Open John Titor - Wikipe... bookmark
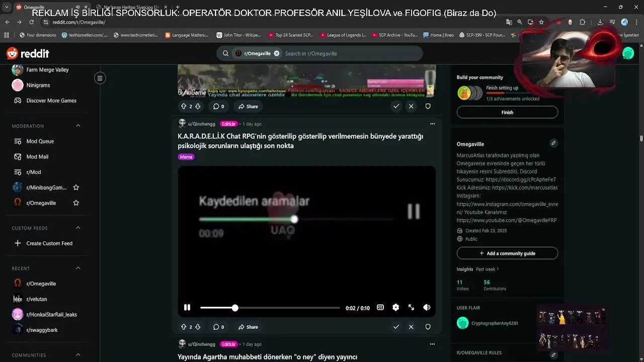644x362 pixels. pyautogui.click(x=238, y=35)
